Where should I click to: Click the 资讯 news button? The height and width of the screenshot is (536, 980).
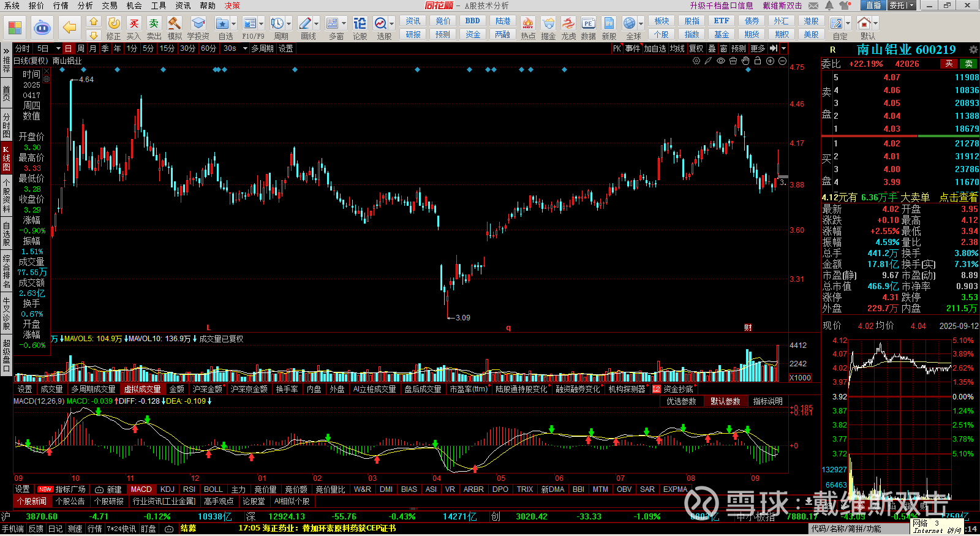(413, 21)
